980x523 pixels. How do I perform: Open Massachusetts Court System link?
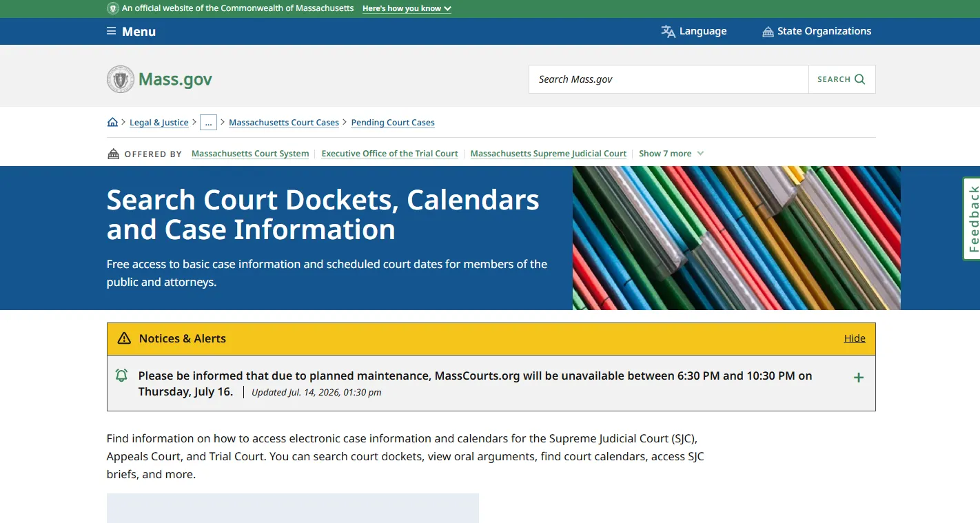(x=250, y=154)
